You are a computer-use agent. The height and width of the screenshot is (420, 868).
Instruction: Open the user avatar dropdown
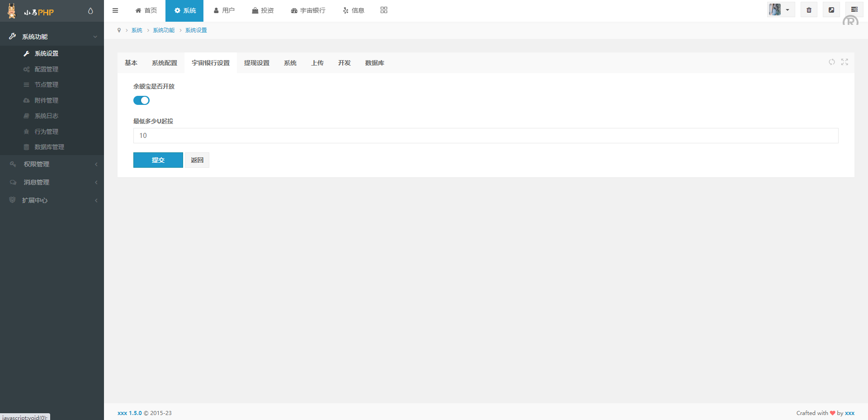click(781, 10)
